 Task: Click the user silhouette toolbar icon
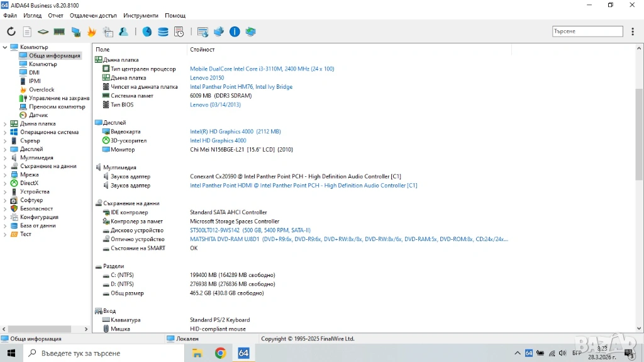coord(124,31)
